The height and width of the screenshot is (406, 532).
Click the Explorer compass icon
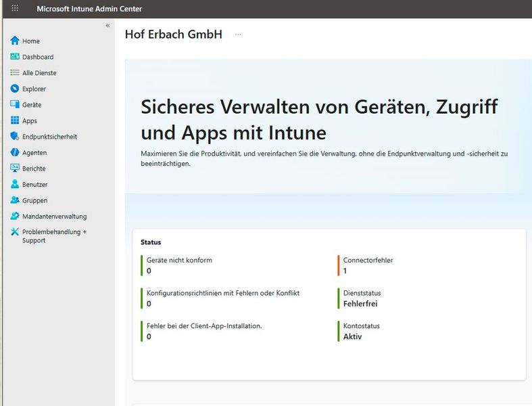[x=15, y=89]
